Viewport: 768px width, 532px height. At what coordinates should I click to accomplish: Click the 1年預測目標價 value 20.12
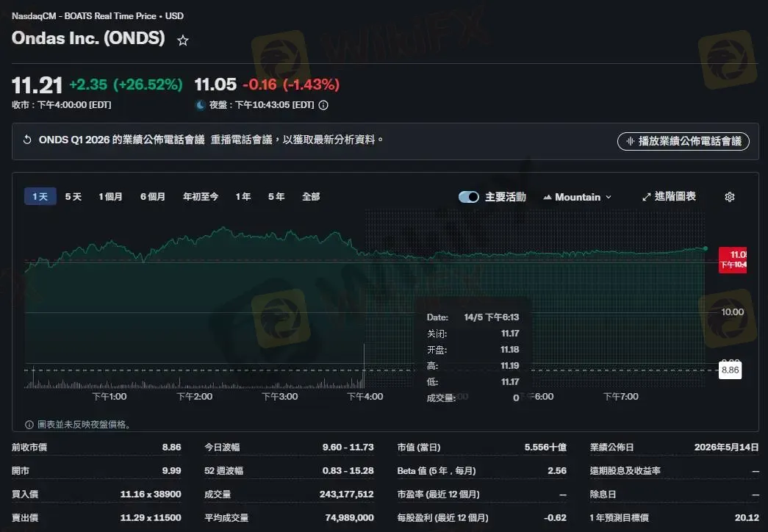(747, 518)
